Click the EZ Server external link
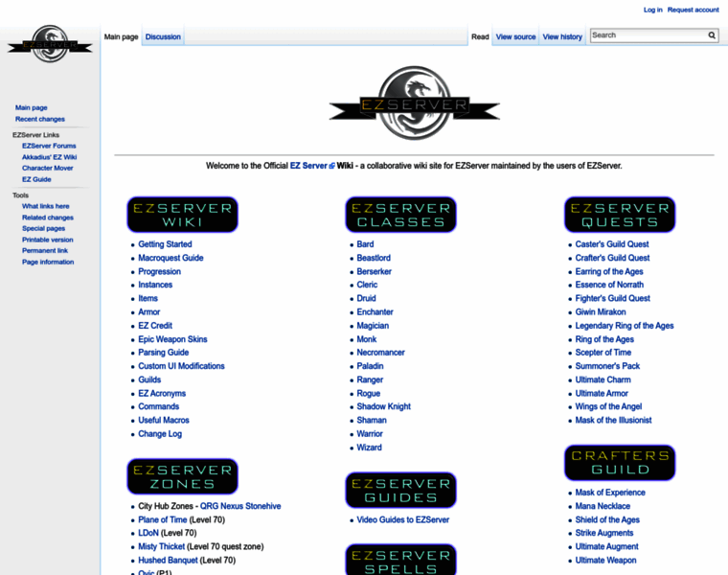This screenshot has height=575, width=728. [312, 166]
